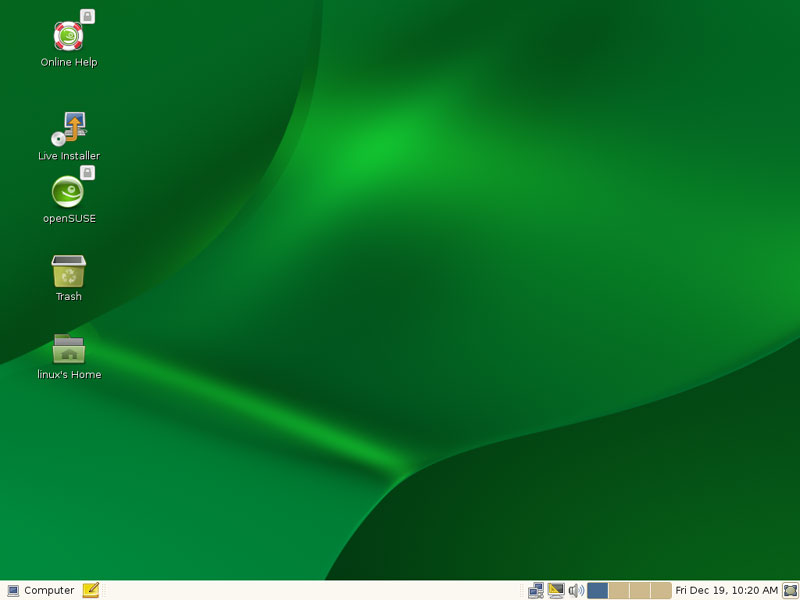Click the volume speaker icon

coord(576,590)
